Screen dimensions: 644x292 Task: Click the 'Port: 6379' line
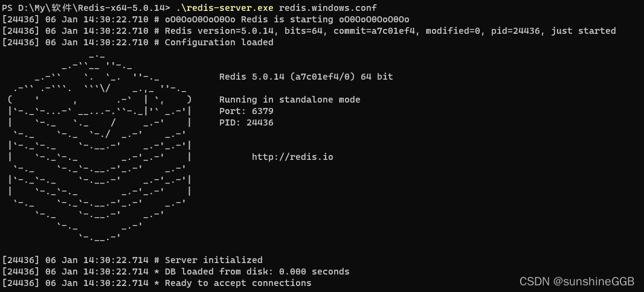[246, 111]
